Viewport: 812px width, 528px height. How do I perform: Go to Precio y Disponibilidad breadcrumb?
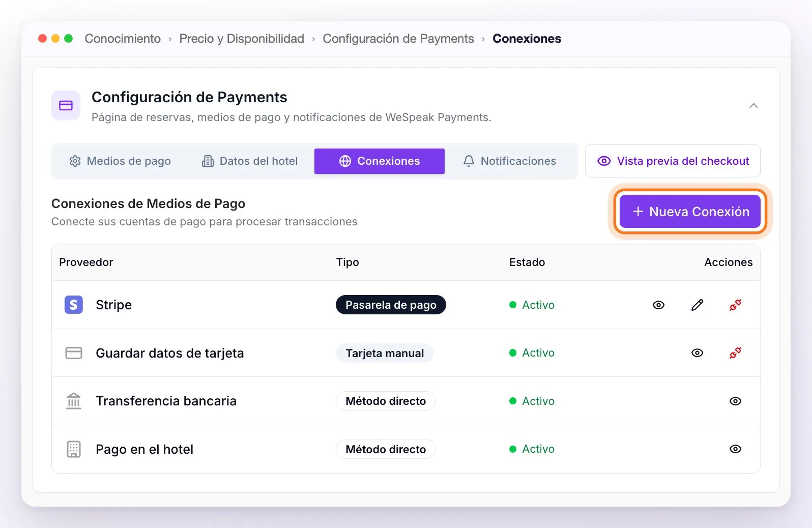pos(242,39)
